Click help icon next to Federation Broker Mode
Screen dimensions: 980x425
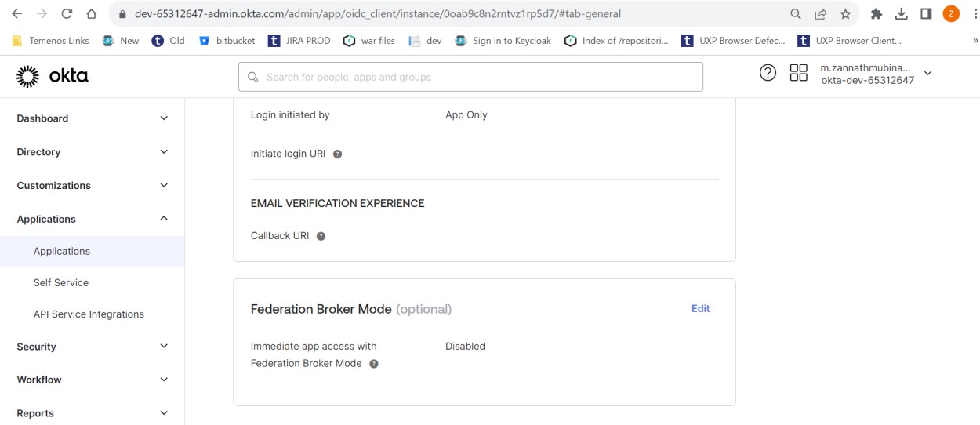(374, 364)
